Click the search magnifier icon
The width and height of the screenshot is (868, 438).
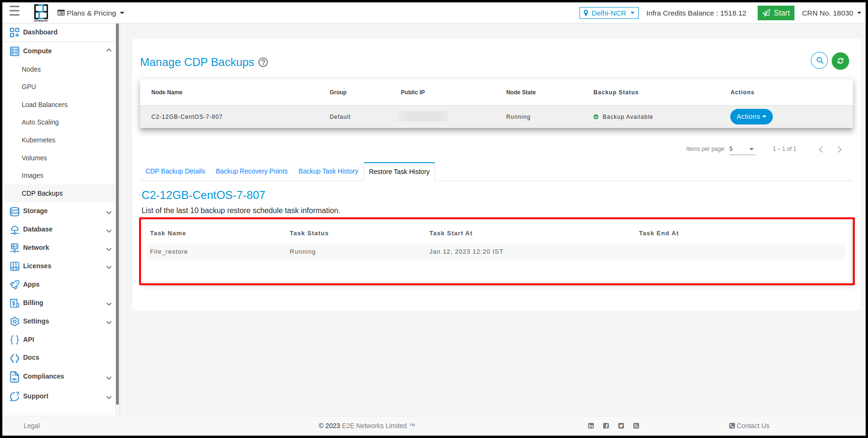pos(819,60)
